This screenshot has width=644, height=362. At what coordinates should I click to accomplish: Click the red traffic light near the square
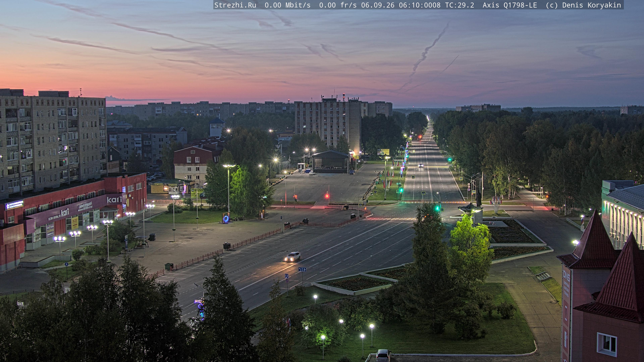pyautogui.click(x=327, y=196)
